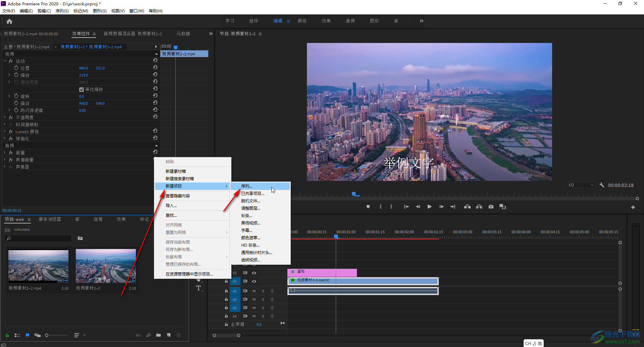This screenshot has width=644, height=347.
Task: Expand the Scale parameter
Action: click(9, 75)
